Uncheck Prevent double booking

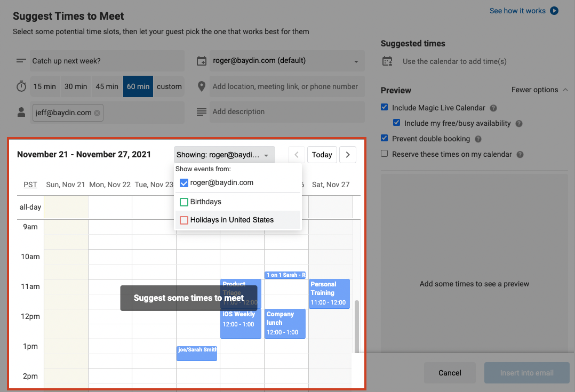coord(384,138)
